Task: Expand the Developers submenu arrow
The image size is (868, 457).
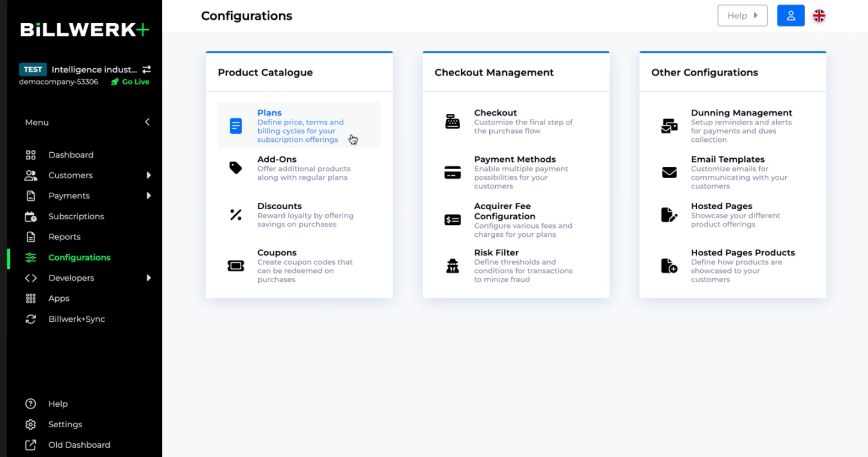Action: pyautogui.click(x=148, y=278)
